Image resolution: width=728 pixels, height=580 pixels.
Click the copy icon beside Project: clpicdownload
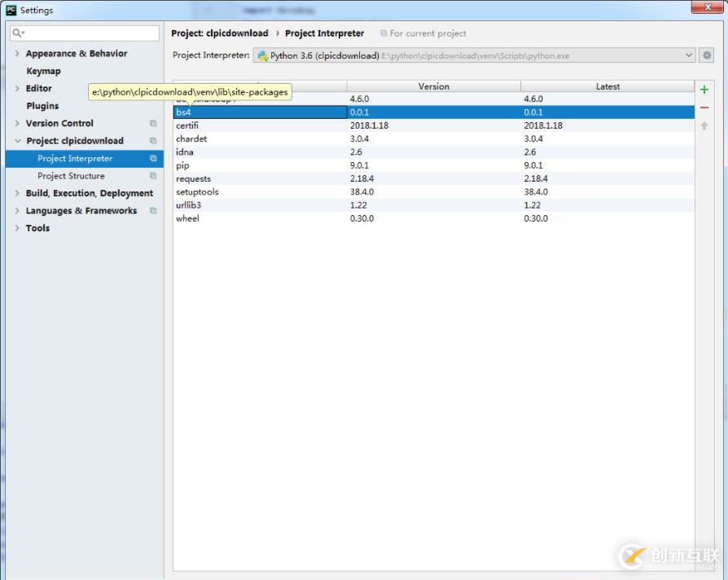(153, 141)
